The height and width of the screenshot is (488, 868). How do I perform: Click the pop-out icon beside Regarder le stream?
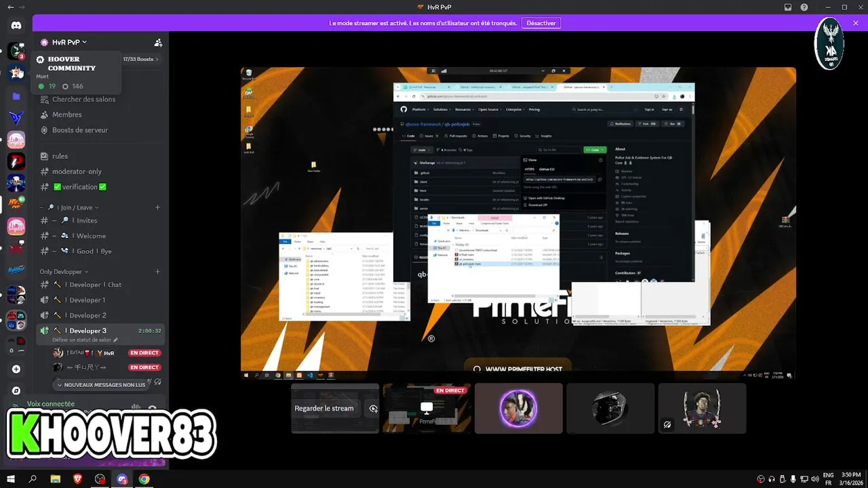coord(373,409)
